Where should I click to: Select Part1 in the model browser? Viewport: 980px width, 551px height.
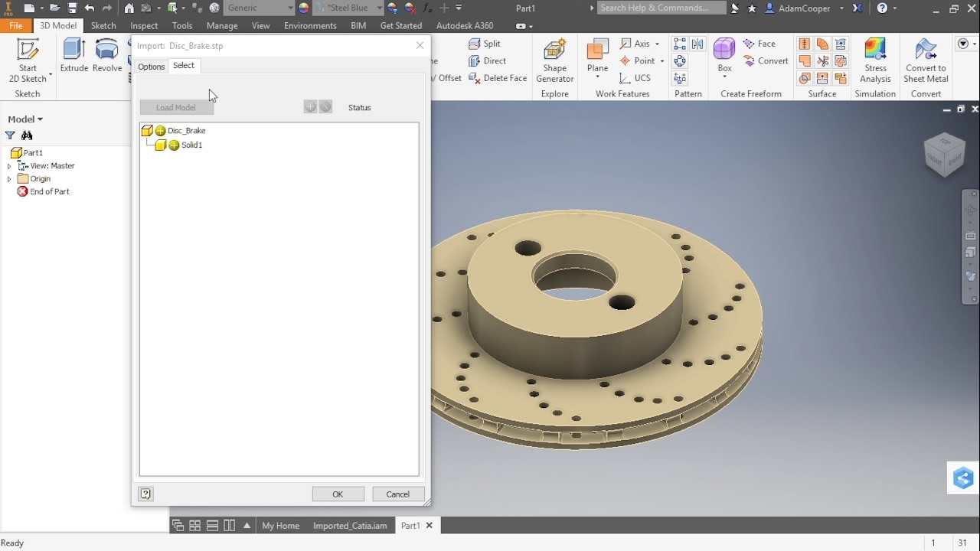tap(27, 153)
